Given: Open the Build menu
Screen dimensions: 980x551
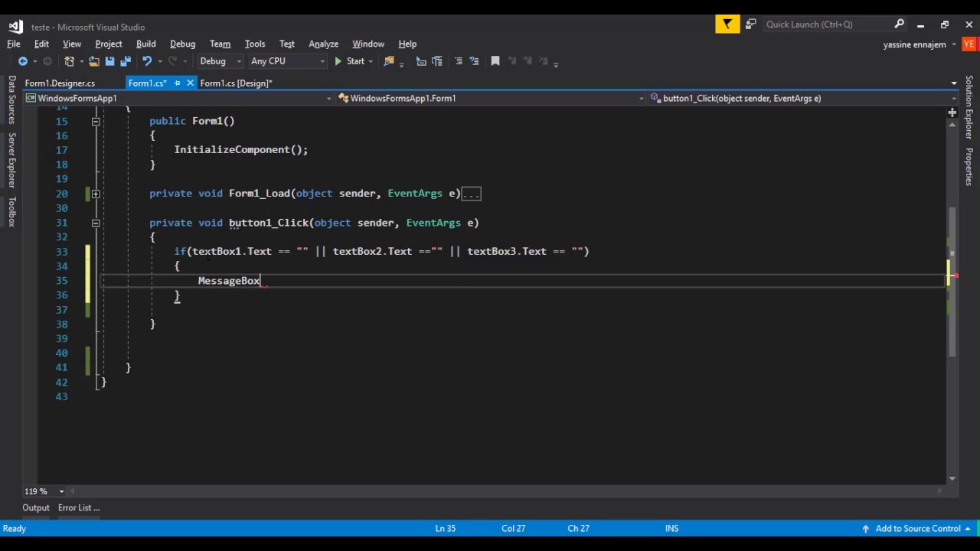Looking at the screenshot, I should [x=145, y=44].
